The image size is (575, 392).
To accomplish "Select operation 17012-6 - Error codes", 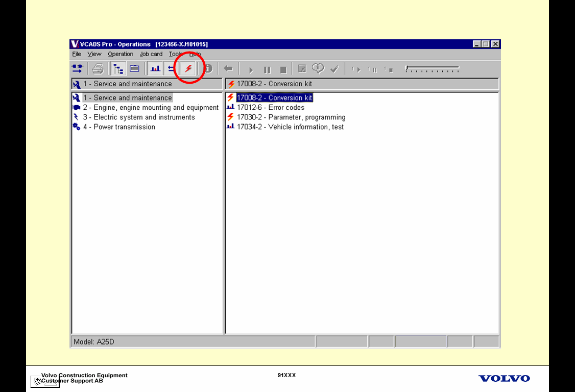I will [271, 107].
